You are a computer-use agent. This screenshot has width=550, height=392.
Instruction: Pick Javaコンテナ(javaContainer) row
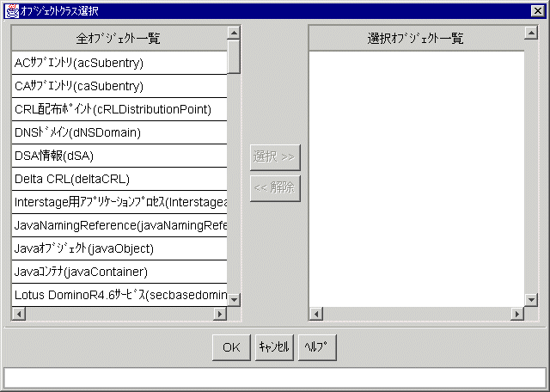coord(119,272)
